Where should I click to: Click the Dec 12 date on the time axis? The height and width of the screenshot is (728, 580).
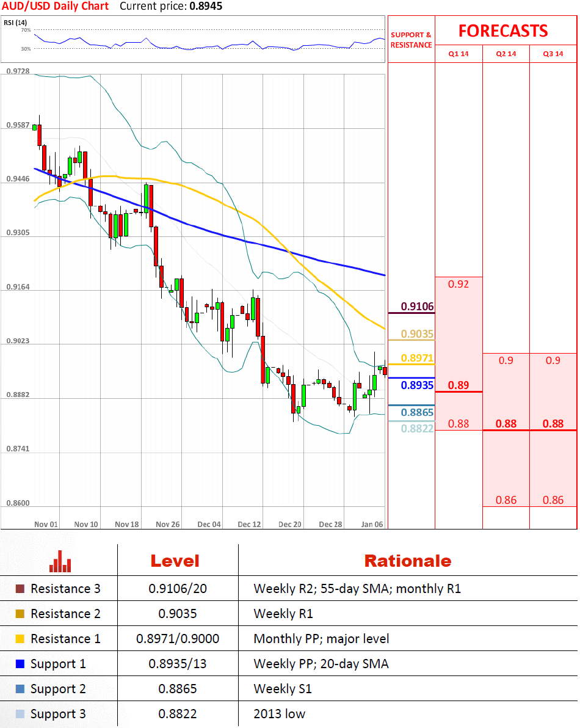[x=249, y=524]
